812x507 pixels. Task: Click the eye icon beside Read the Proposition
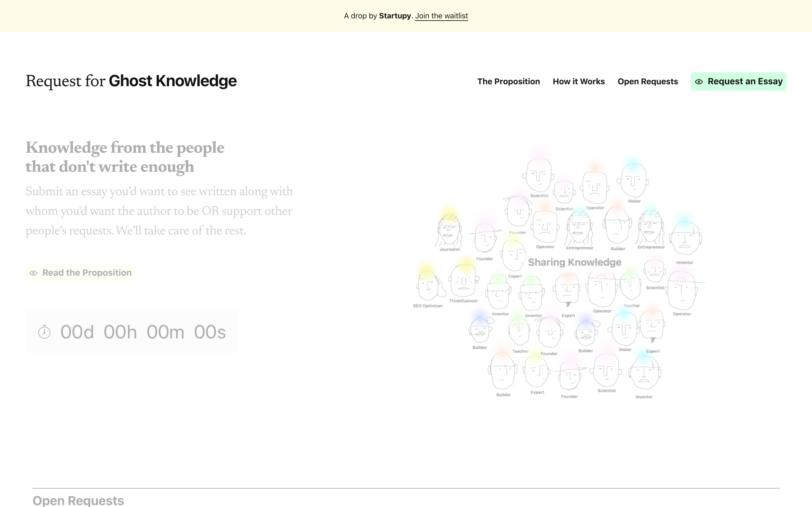(34, 273)
